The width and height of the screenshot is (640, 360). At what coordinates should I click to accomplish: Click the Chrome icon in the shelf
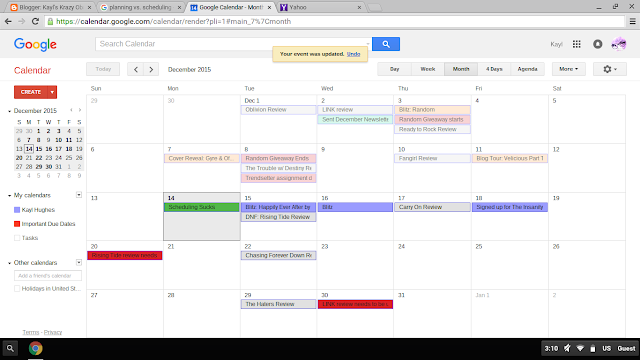coord(36,349)
